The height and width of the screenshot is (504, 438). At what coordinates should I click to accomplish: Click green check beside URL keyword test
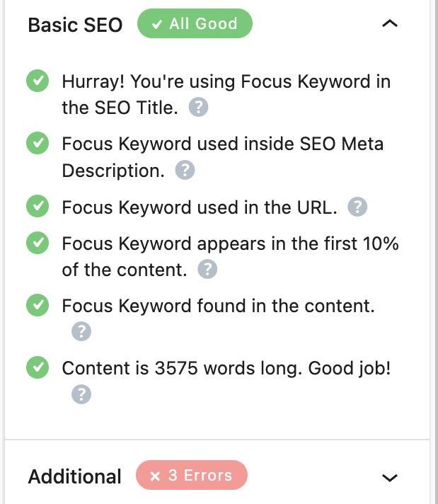38,207
